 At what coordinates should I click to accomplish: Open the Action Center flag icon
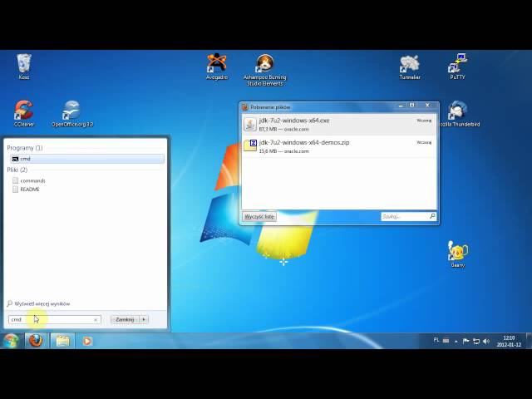click(x=465, y=341)
